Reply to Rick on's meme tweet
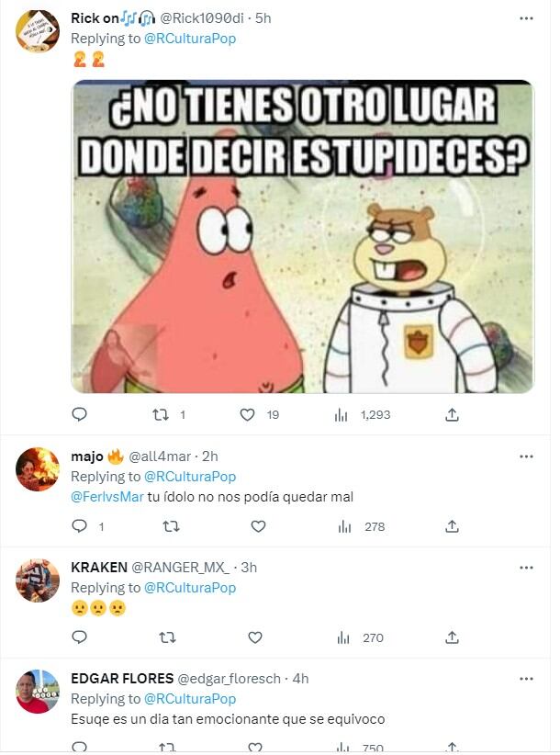The width and height of the screenshot is (560, 755). coord(79,414)
